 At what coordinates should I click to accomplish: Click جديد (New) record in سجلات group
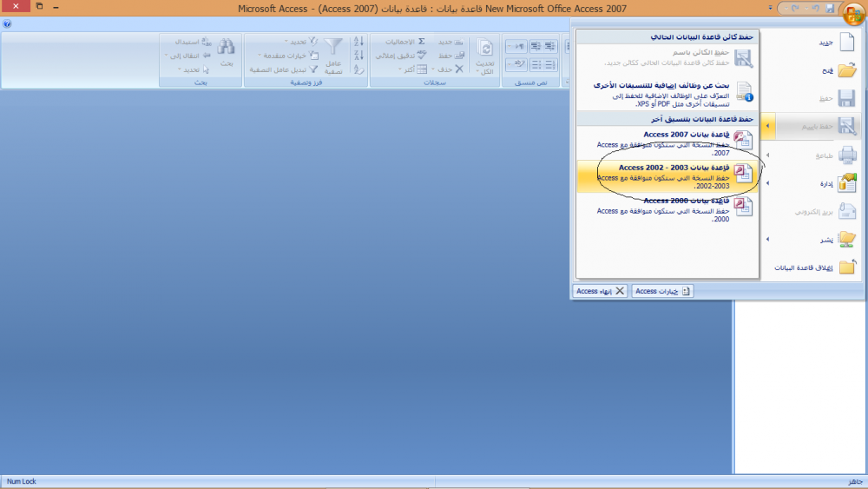pos(450,42)
